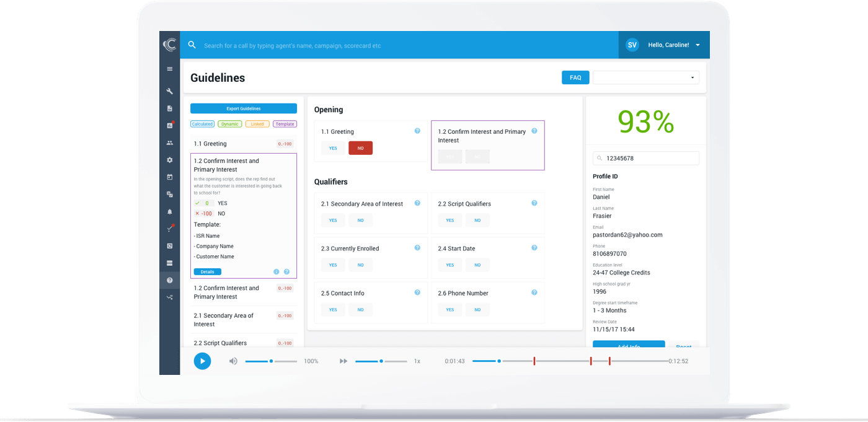Open the notifications bell in the sidebar

[169, 211]
